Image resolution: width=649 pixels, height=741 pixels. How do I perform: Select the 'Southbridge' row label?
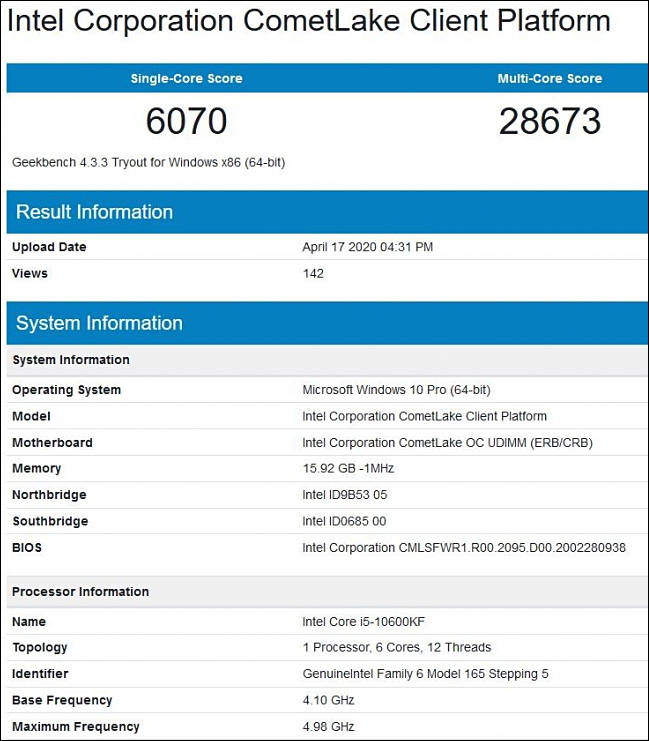pyautogui.click(x=50, y=521)
